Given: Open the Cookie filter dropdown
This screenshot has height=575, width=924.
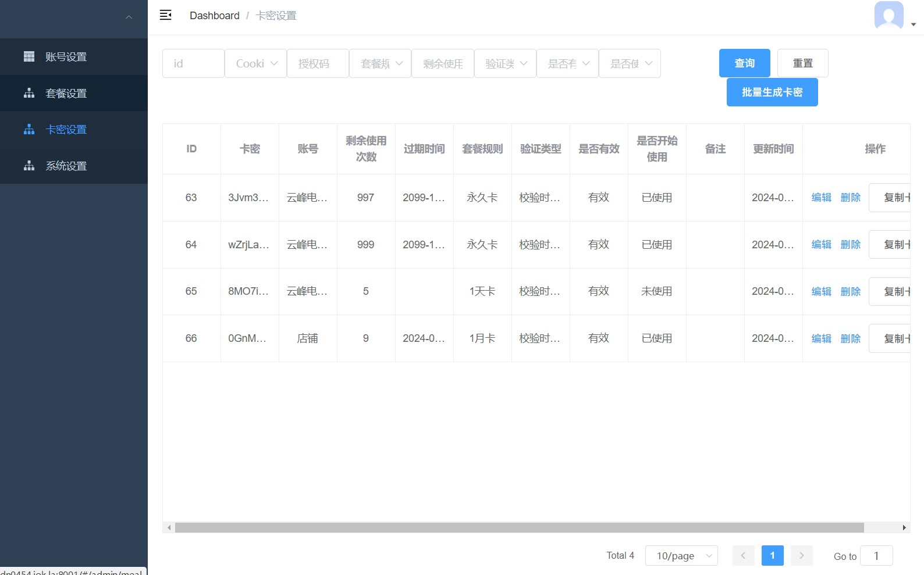Looking at the screenshot, I should 255,63.
